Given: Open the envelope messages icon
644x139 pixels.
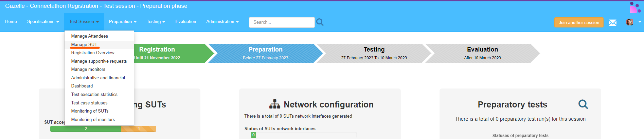Looking at the screenshot, I should coord(612,22).
